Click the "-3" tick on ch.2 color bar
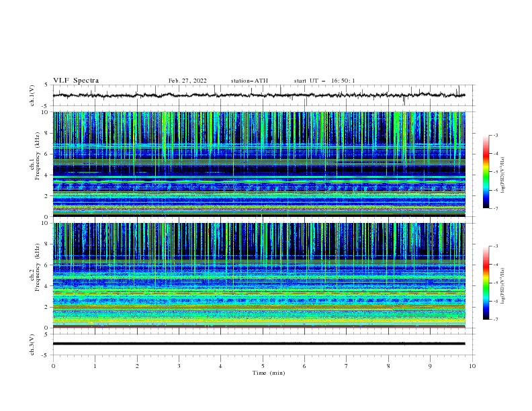 pos(496,246)
